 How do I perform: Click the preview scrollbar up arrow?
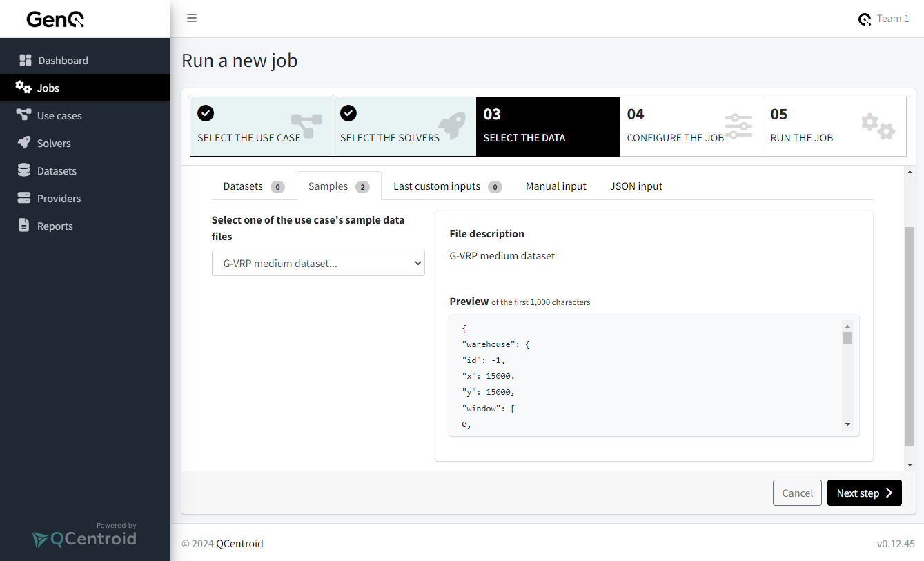[x=847, y=326]
